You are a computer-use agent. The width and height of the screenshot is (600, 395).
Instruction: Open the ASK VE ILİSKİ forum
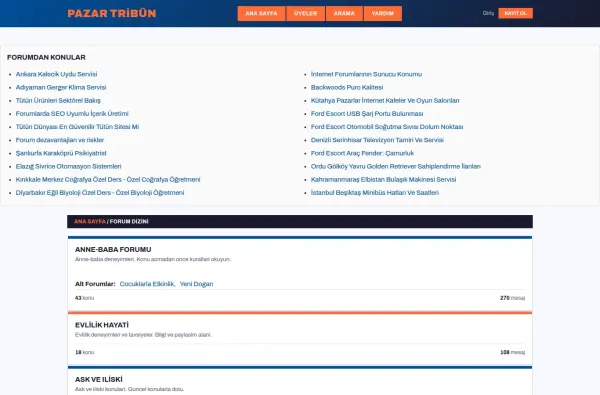[99, 379]
